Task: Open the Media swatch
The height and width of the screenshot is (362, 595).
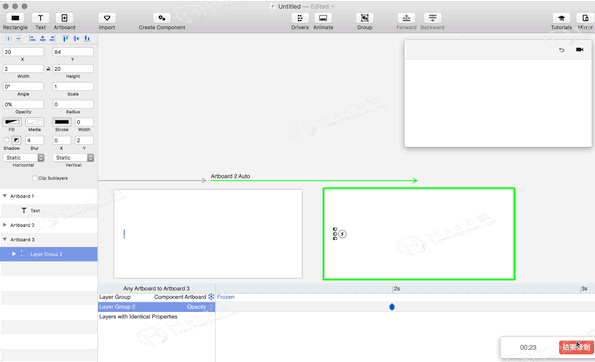Action: pyautogui.click(x=35, y=122)
